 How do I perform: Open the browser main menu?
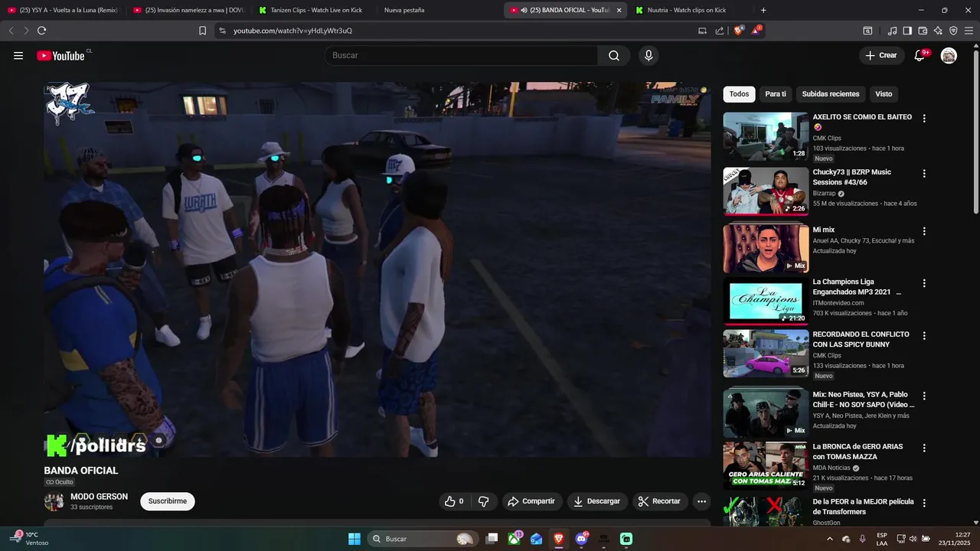pos(969,31)
